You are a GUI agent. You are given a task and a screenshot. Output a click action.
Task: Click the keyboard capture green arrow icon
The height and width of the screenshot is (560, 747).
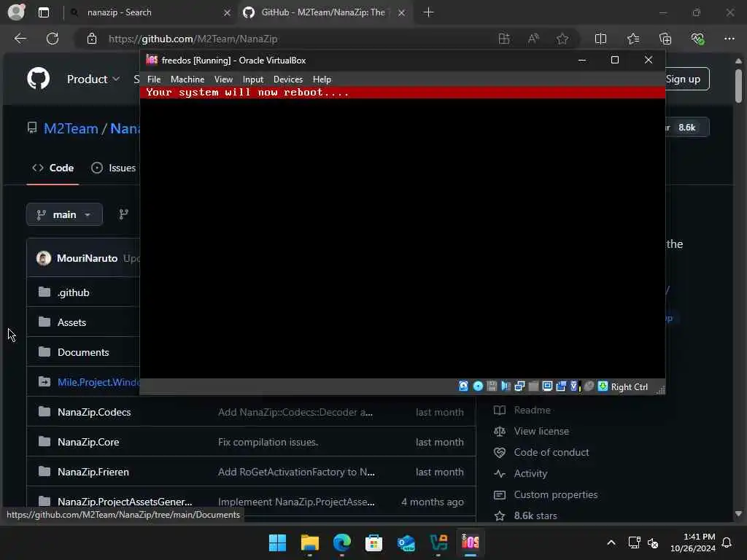point(603,386)
